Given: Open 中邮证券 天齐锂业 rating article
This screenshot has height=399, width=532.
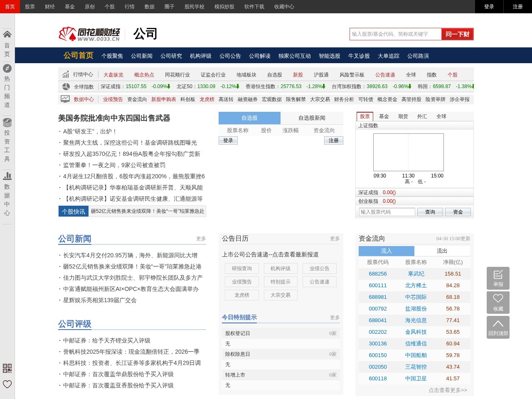Looking at the screenshot, I should click(x=107, y=340).
